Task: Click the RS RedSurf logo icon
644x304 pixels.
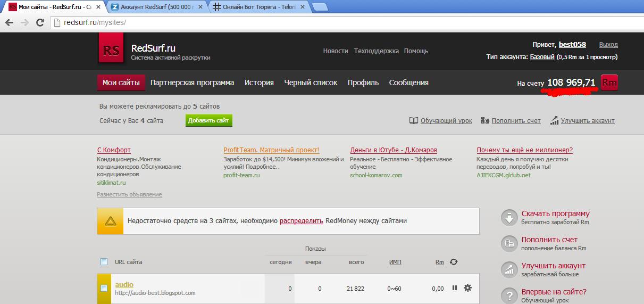Action: coord(111,48)
